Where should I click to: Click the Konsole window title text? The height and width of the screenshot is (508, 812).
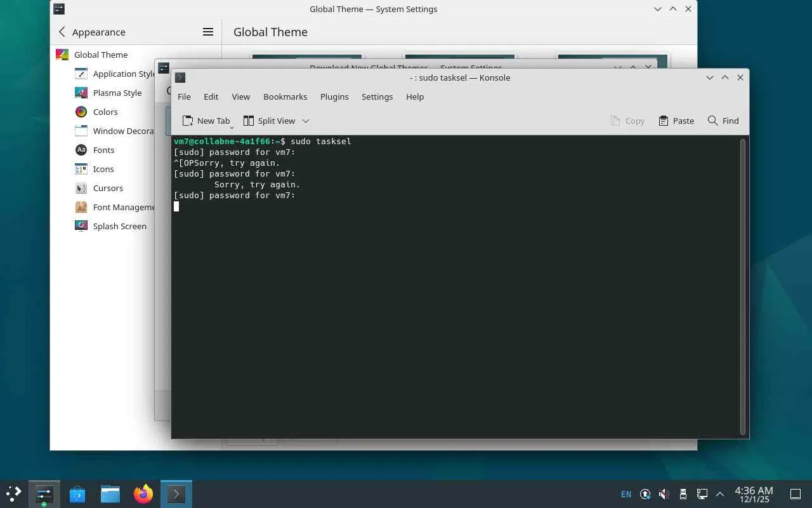(460, 77)
